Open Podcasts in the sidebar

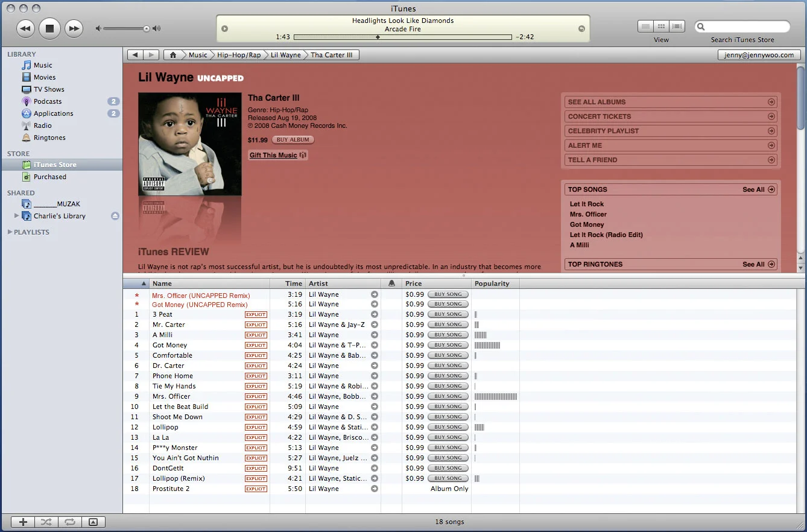[x=48, y=101]
